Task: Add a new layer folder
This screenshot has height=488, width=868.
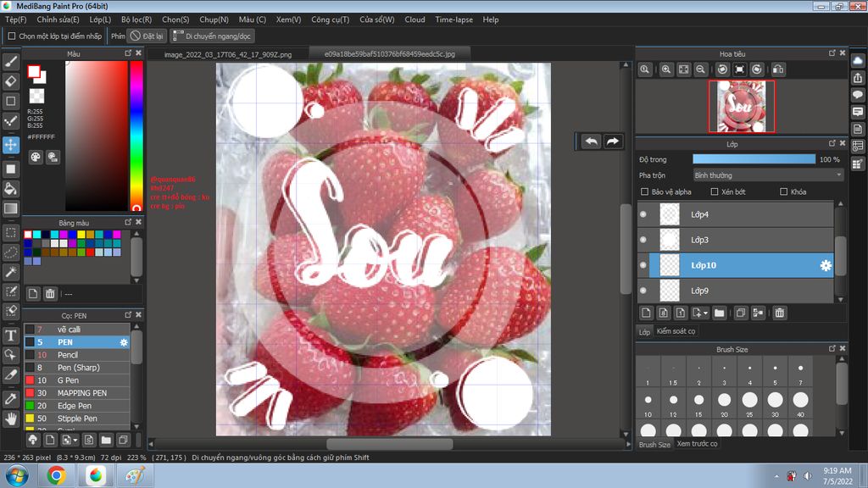Action: pos(719,313)
